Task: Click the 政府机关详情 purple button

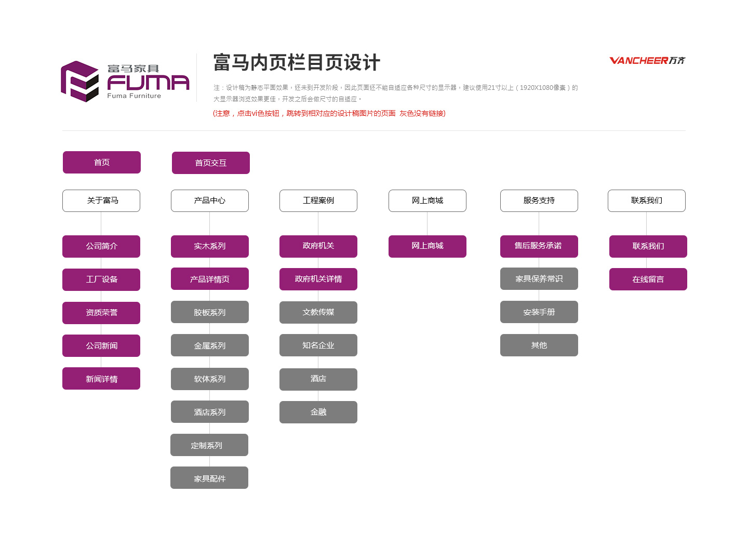Action: click(x=318, y=279)
